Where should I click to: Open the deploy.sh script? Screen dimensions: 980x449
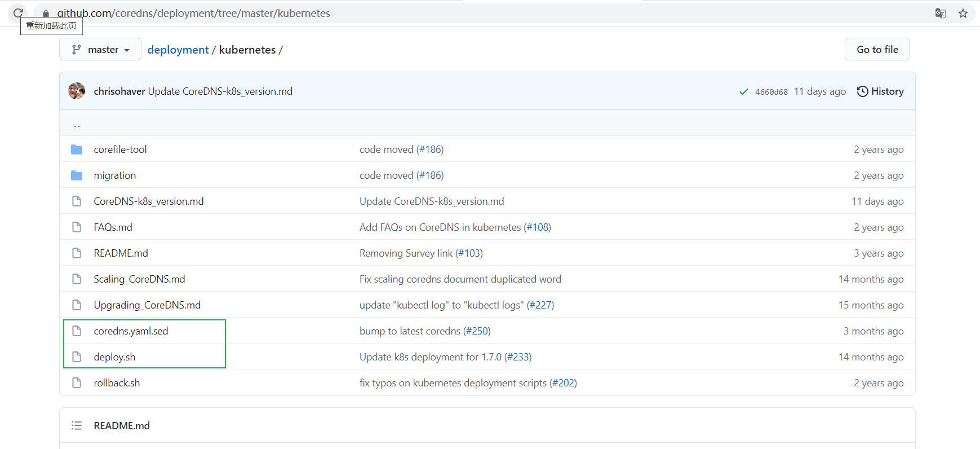click(x=114, y=357)
